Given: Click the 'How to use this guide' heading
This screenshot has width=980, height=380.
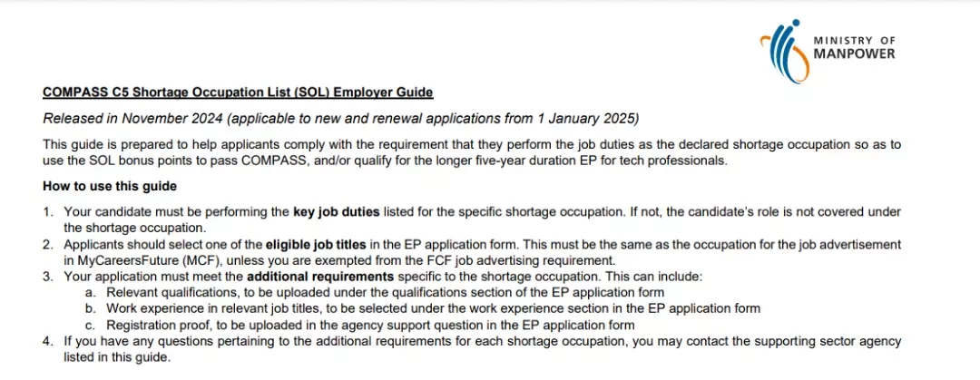Looking at the screenshot, I should [x=110, y=186].
